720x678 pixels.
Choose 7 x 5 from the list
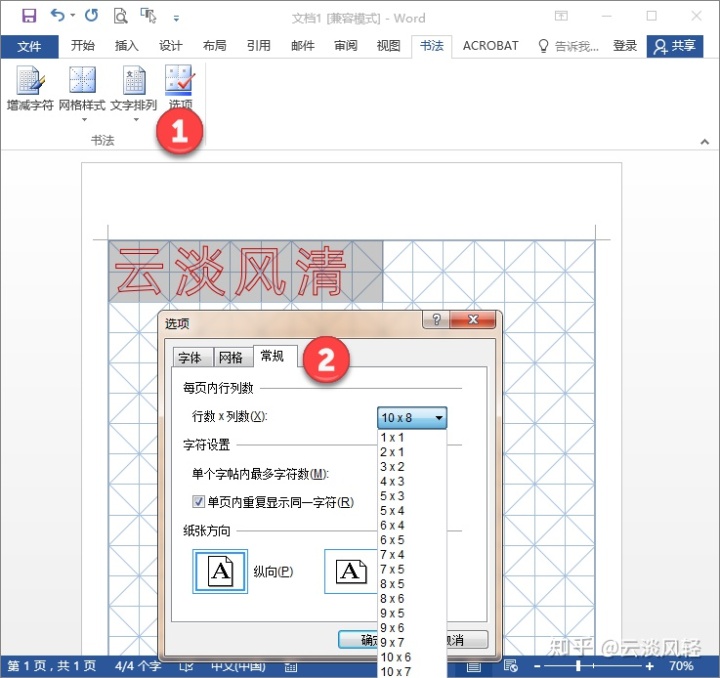(411, 570)
